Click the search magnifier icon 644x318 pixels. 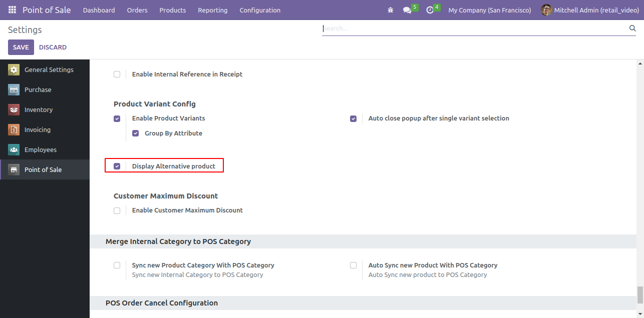coord(632,28)
